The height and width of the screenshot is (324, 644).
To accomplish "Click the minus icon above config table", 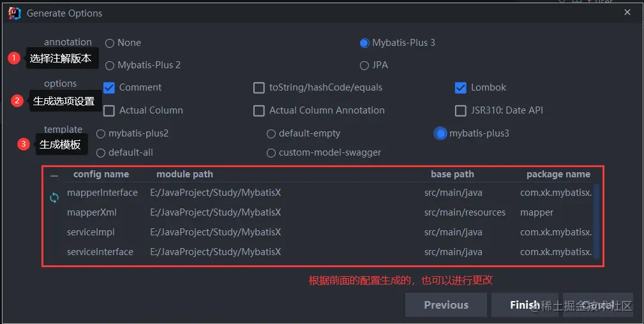I will pos(54,175).
